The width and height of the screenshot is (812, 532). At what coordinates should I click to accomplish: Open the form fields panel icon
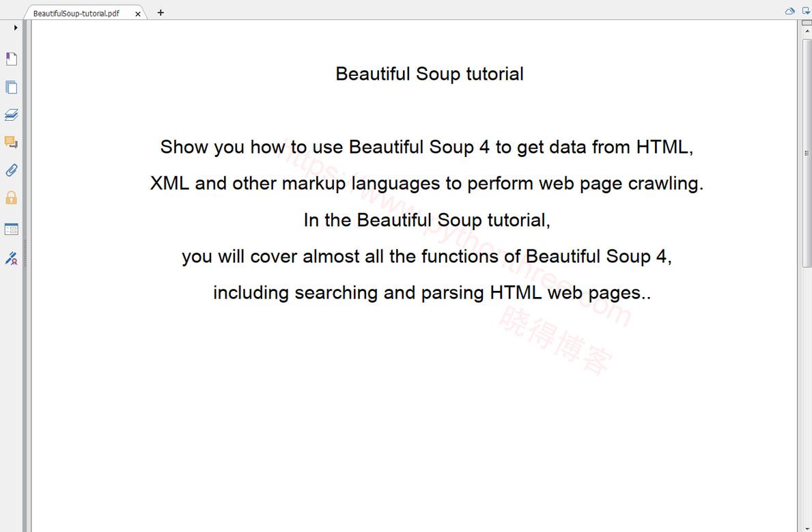point(12,229)
